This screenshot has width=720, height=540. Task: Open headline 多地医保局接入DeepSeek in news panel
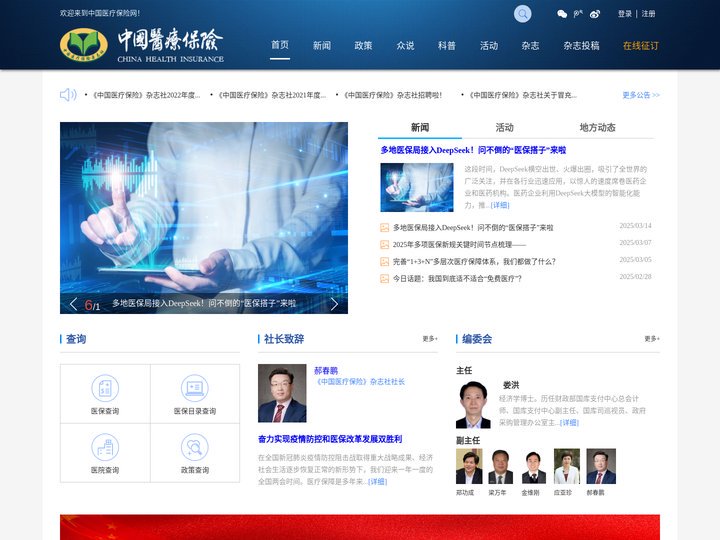click(473, 150)
